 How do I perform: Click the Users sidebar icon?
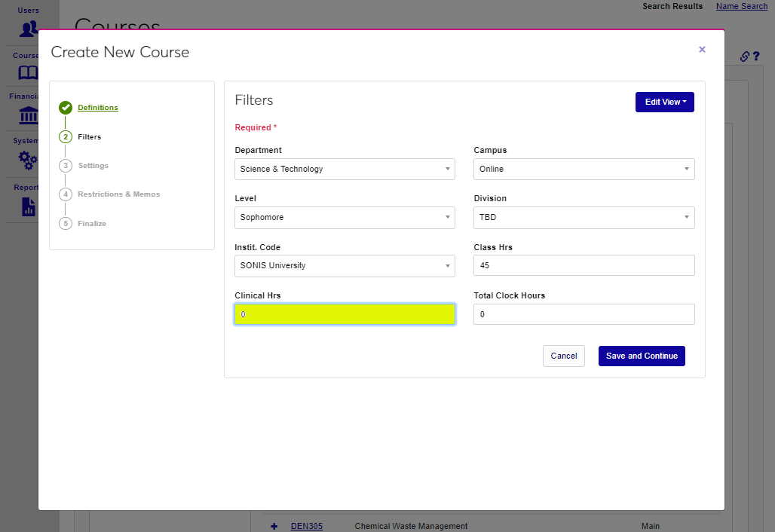(29, 29)
